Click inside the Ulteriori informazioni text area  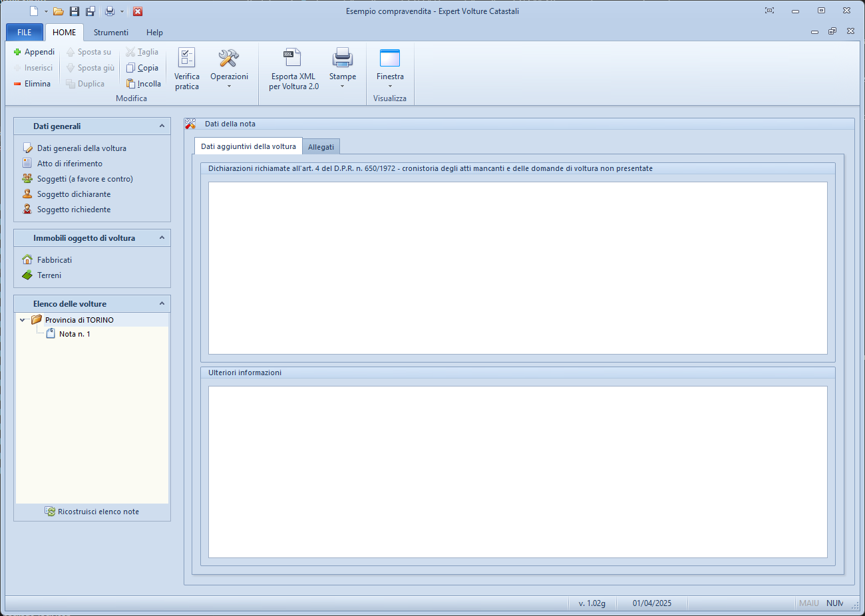pos(518,472)
